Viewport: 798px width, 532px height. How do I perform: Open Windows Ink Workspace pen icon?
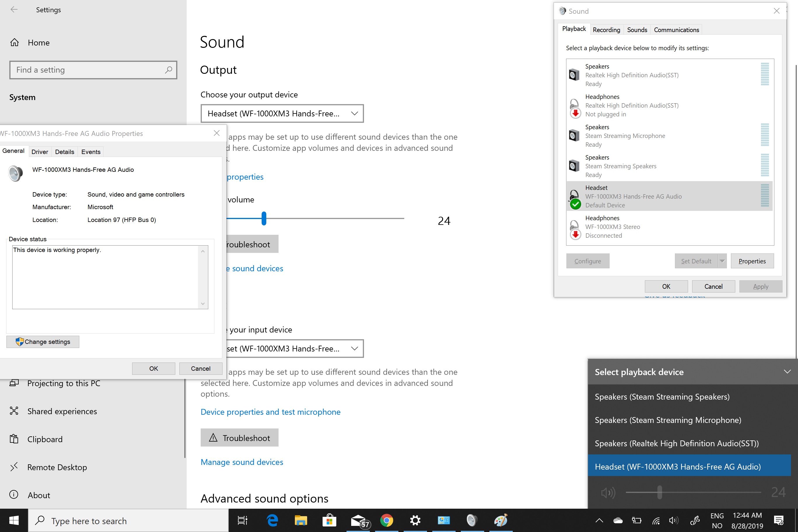click(x=694, y=520)
